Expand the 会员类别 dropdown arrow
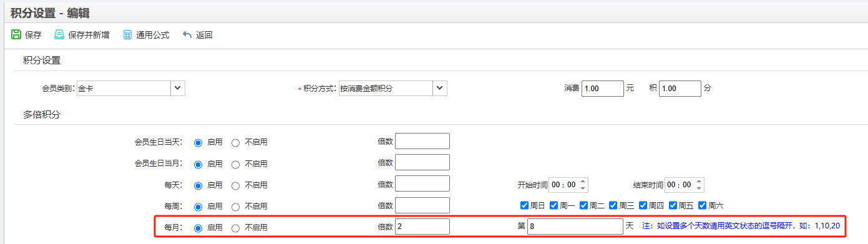 178,89
